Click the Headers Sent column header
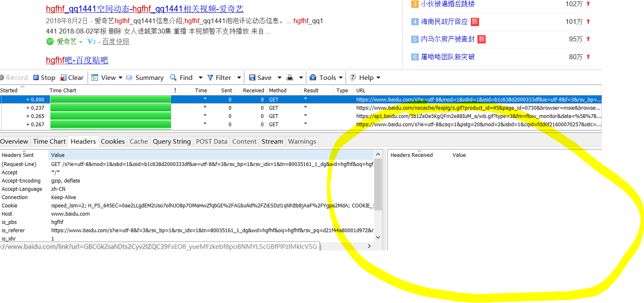The image size is (644, 303). [x=24, y=155]
